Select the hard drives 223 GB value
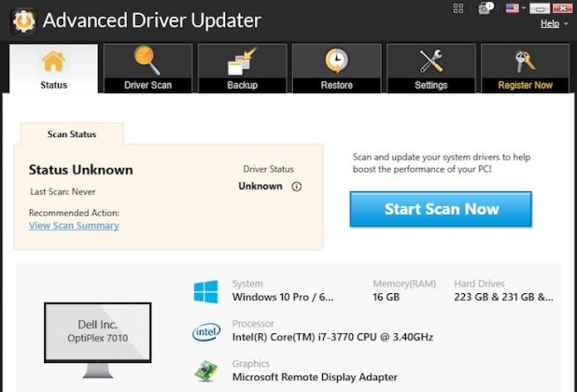The height and width of the screenshot is (392, 577). (503, 297)
